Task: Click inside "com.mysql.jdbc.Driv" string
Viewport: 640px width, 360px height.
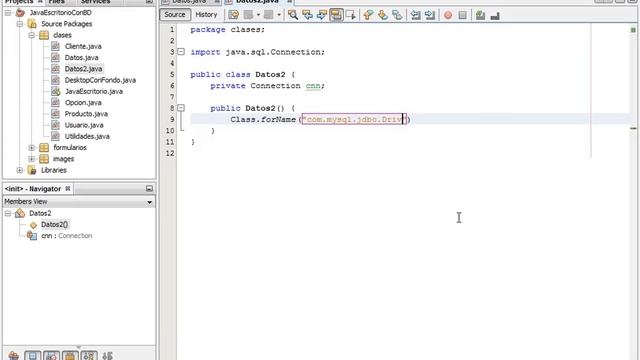Action: tap(353, 120)
